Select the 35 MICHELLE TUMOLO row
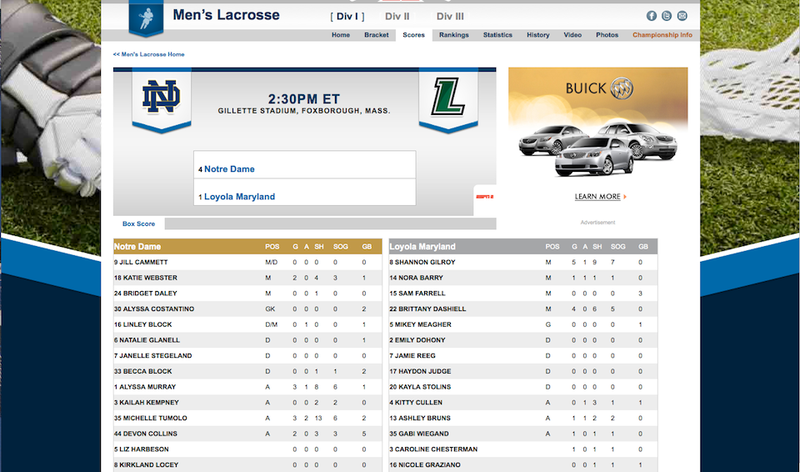Viewport: 800px width, 472px height. [247, 418]
